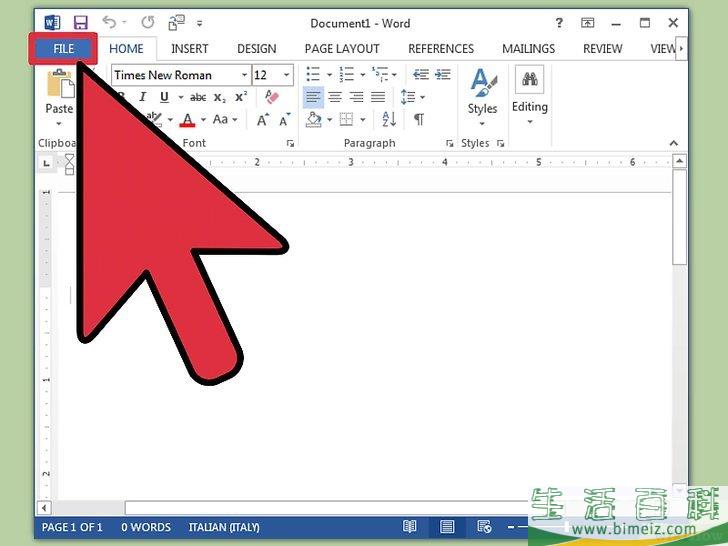Switch to Print Layout view icon
Image resolution: width=728 pixels, height=546 pixels.
[x=447, y=526]
